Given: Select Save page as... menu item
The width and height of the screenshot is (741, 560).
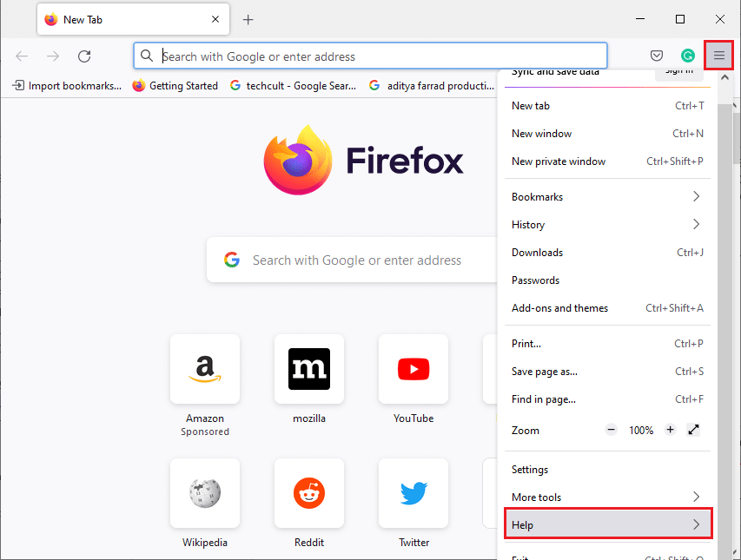Looking at the screenshot, I should point(607,372).
